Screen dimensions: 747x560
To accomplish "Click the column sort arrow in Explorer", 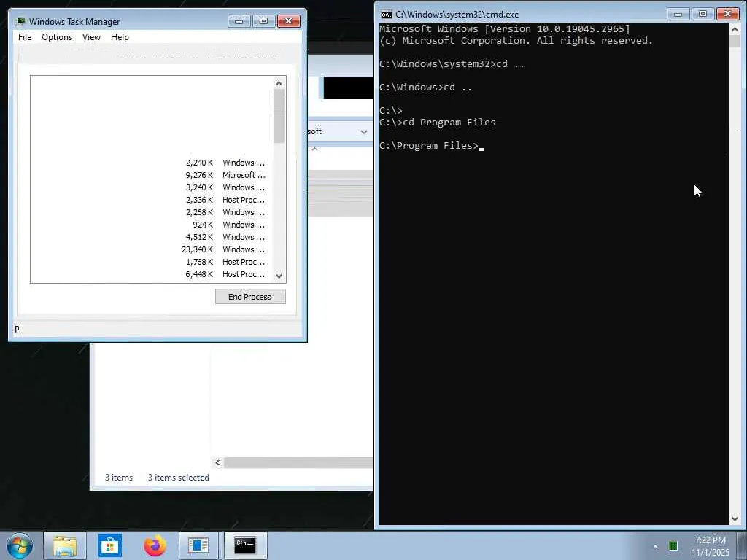I will 314,149.
